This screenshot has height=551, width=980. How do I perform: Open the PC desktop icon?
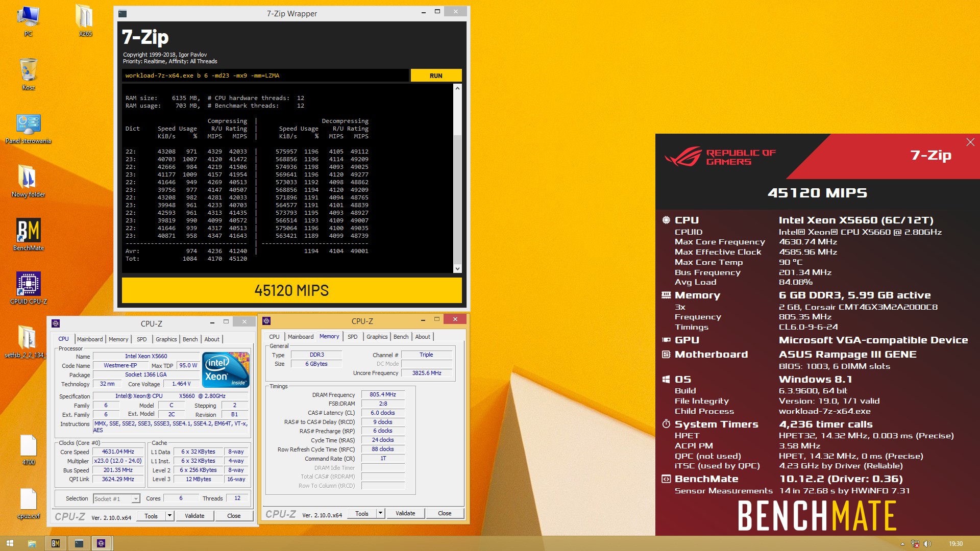28,20
